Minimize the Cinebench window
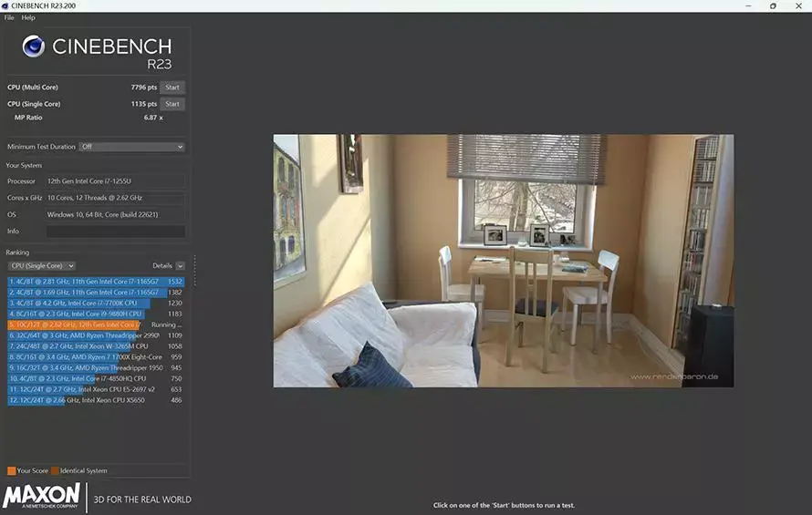The image size is (812, 515). (x=748, y=5)
